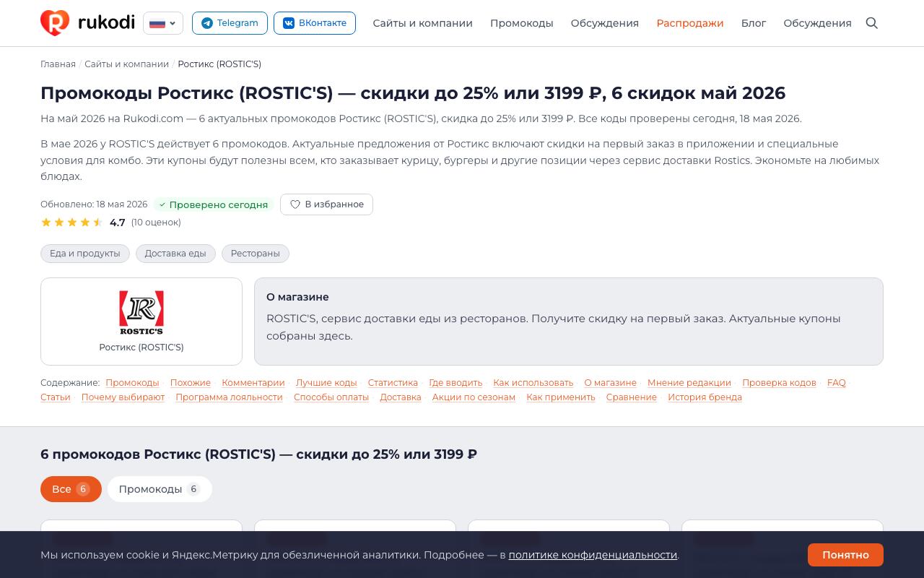Add store to favorites with В избранное
The image size is (924, 578).
coord(326,204)
